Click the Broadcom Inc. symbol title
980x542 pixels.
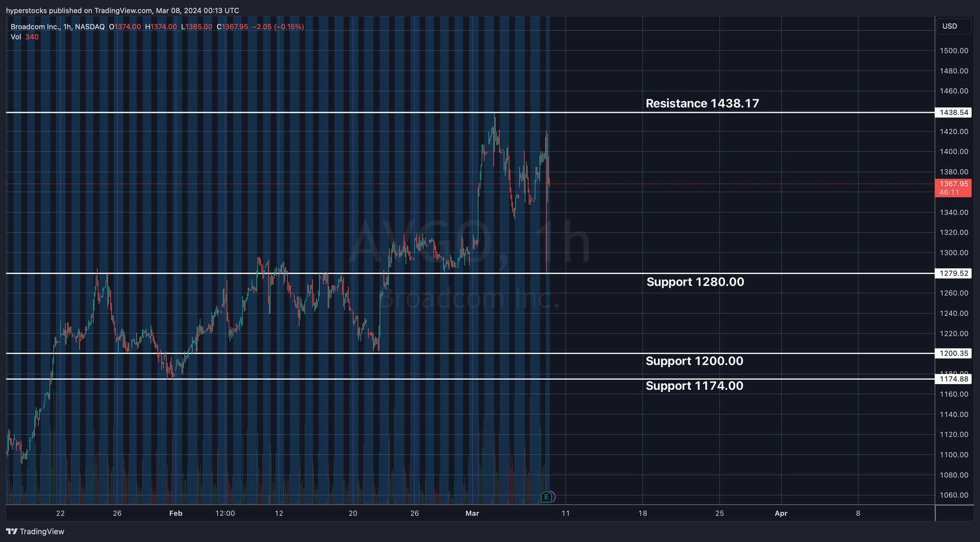(35, 27)
